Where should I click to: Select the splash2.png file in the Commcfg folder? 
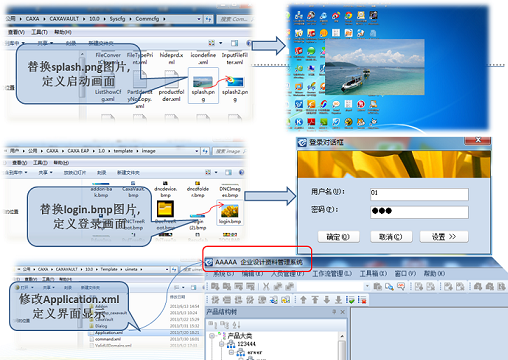[x=235, y=88]
